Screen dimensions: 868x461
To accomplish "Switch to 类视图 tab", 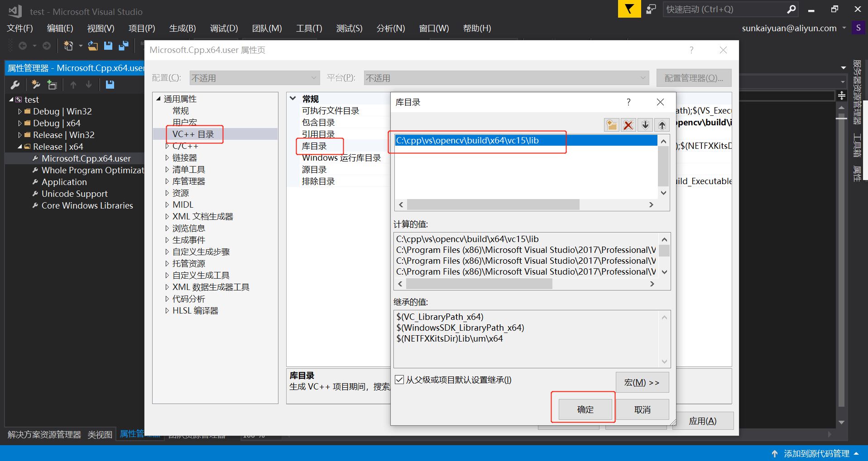I will [x=100, y=434].
